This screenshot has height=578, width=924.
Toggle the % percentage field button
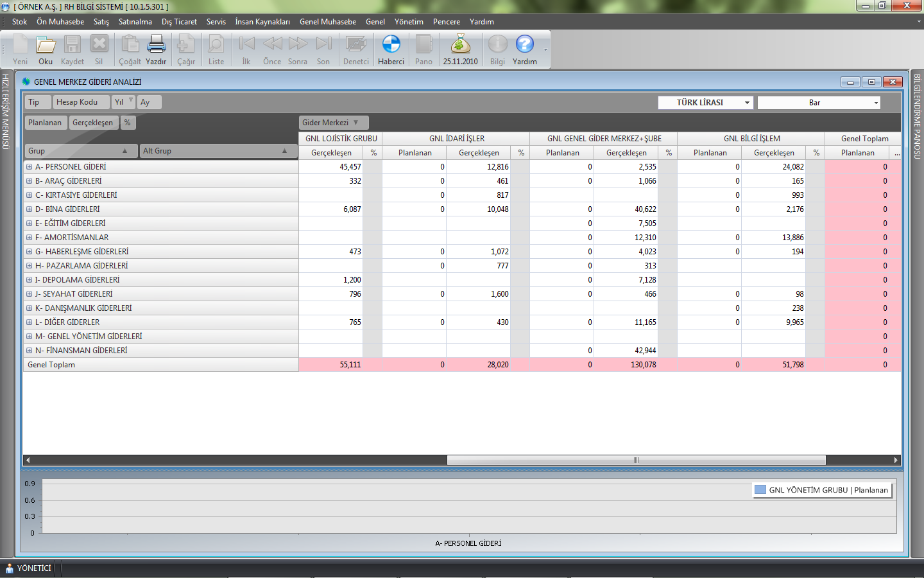128,123
